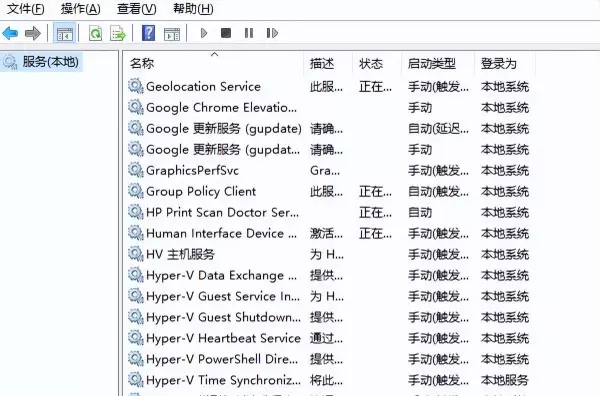This screenshot has height=396, width=600.
Task: Open the 帮助(H) menu
Action: pyautogui.click(x=193, y=8)
